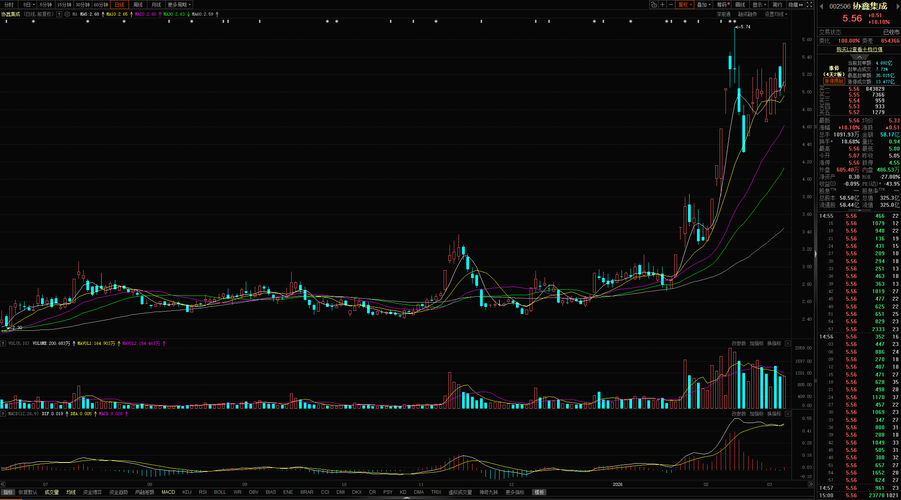Image resolution: width=901 pixels, height=500 pixels.
Task: Click the zoom-in plus icon in chart toolbar
Action: tap(663, 5)
